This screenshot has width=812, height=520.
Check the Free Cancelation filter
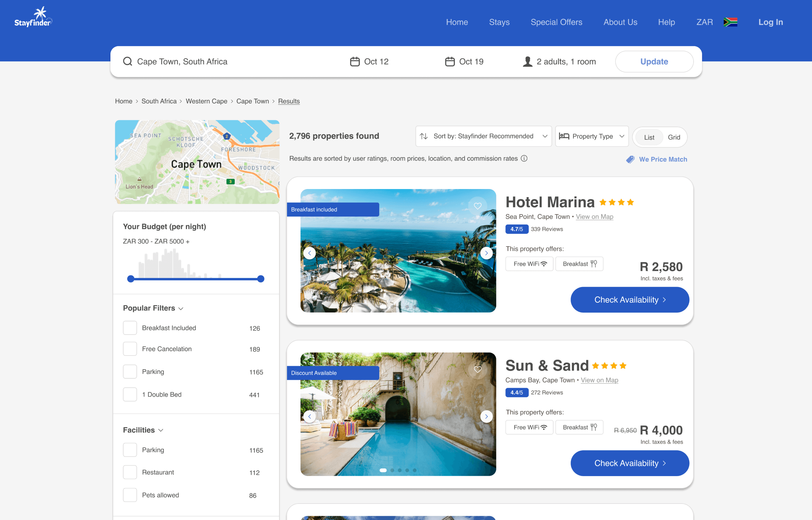pyautogui.click(x=130, y=349)
